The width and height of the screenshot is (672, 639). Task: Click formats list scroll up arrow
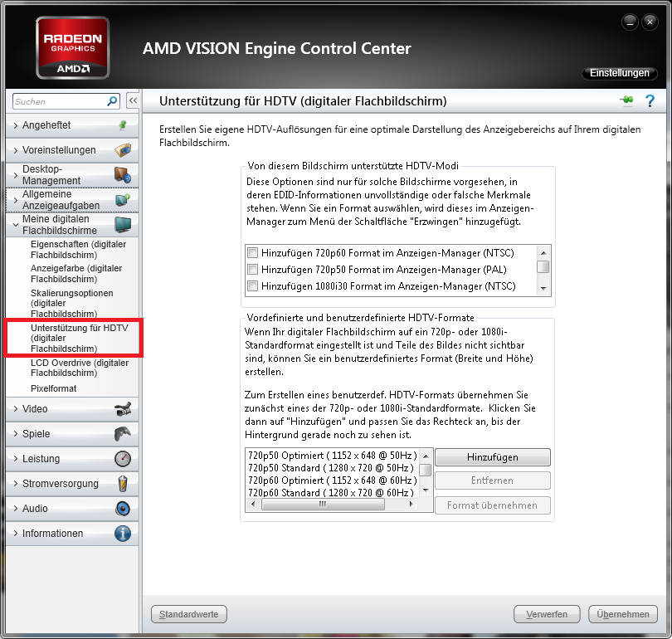pos(426,455)
